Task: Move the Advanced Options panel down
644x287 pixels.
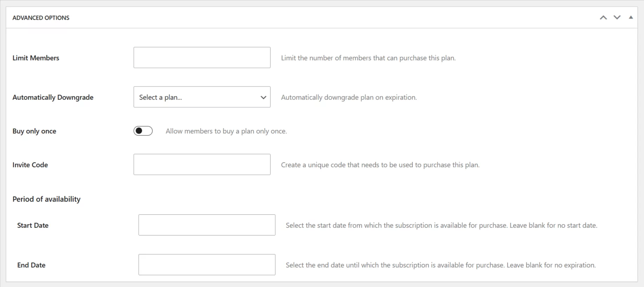Action: (617, 18)
